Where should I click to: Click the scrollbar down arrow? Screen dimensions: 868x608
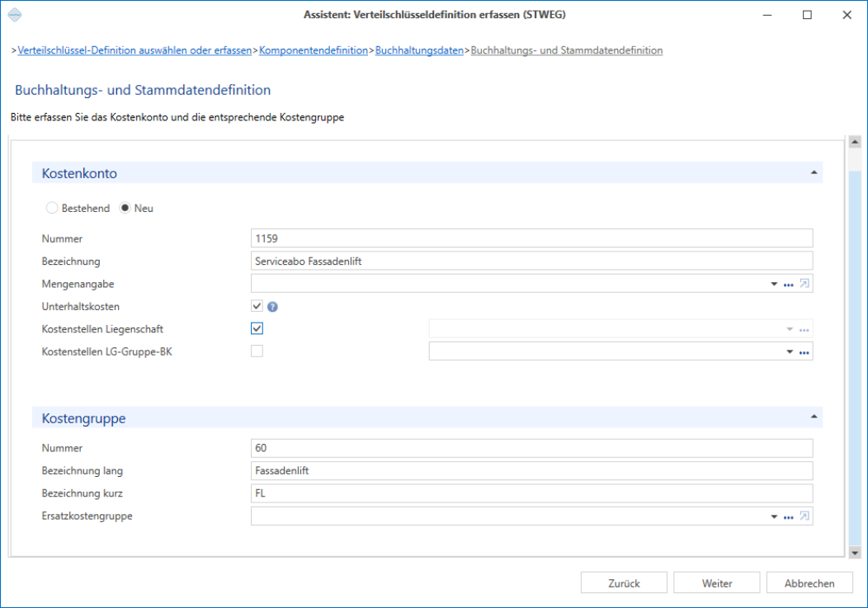tap(855, 552)
